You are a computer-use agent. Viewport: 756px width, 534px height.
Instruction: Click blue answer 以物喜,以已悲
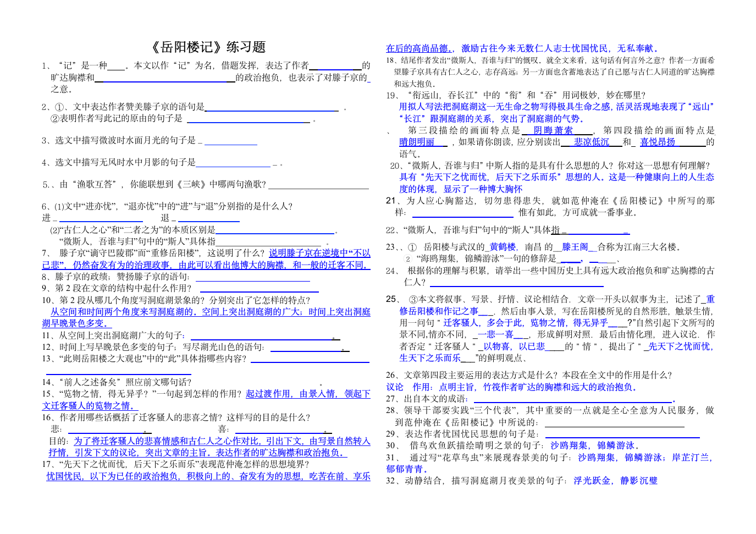[x=514, y=346]
